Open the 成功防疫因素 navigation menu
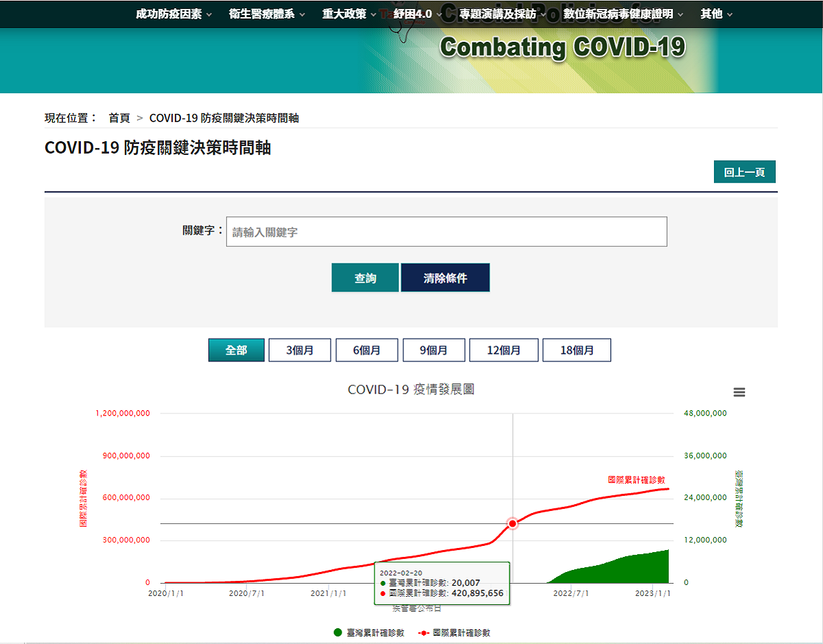Viewport: 823px width, 644px height. 174,14
